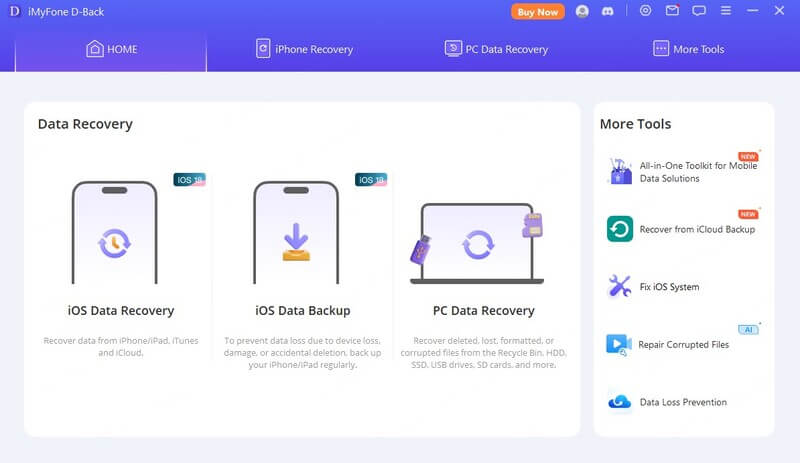
Task: Open PC Data Recovery card title
Action: point(484,310)
